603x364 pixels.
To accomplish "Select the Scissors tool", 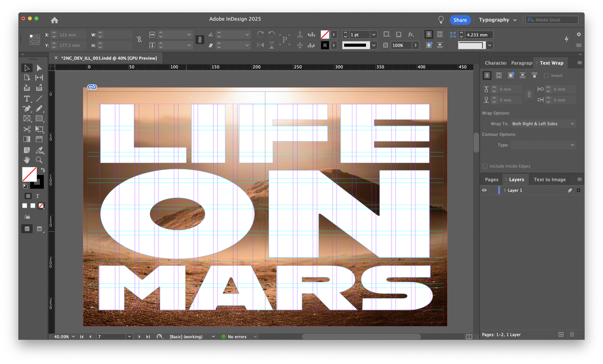I will [27, 129].
